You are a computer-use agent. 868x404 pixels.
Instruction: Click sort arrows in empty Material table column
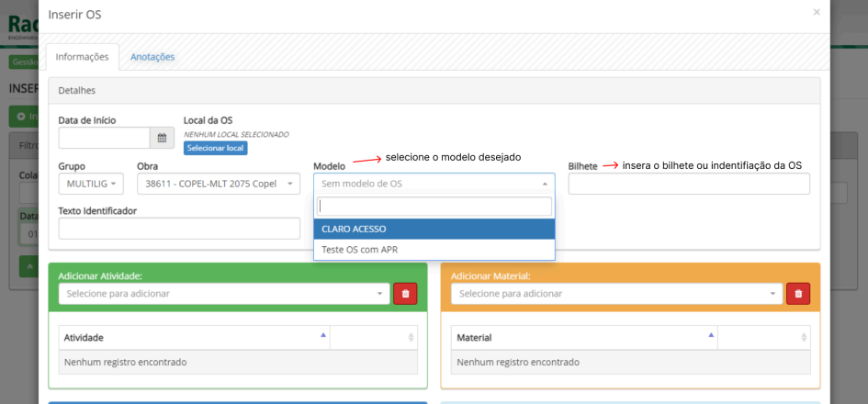[x=804, y=338]
